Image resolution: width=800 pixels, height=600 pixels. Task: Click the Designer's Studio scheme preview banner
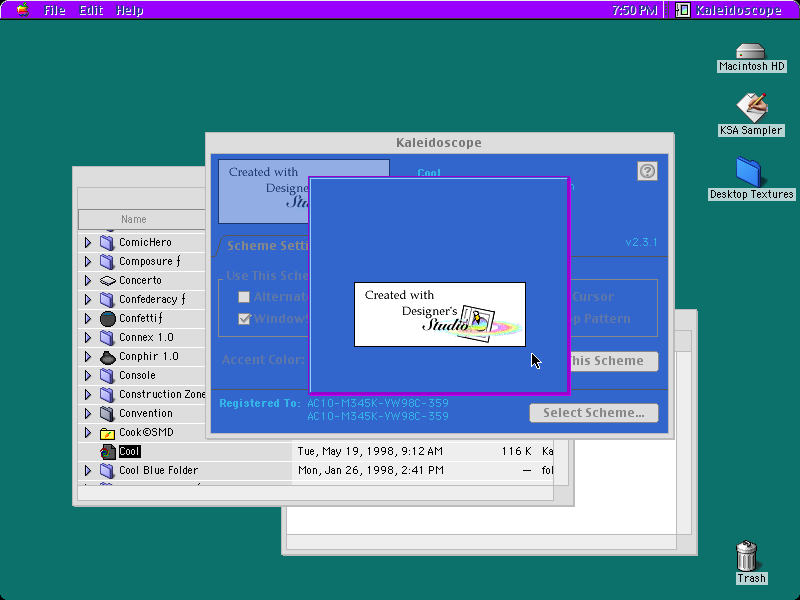tap(263, 191)
